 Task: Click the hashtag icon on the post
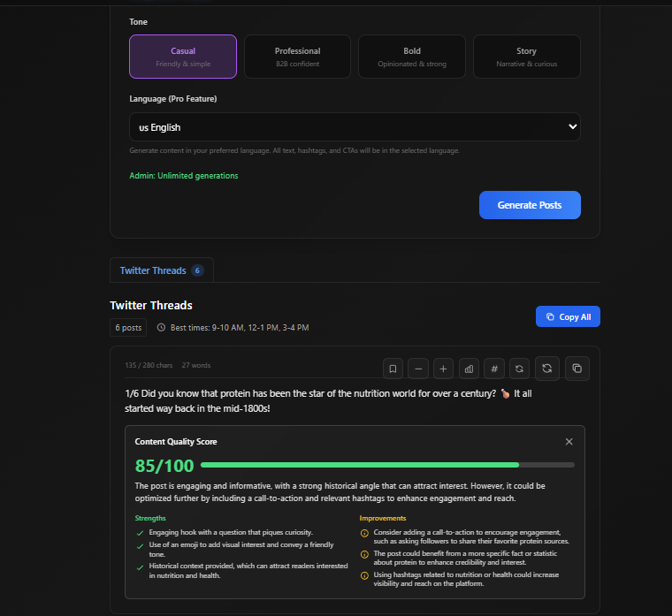click(494, 369)
